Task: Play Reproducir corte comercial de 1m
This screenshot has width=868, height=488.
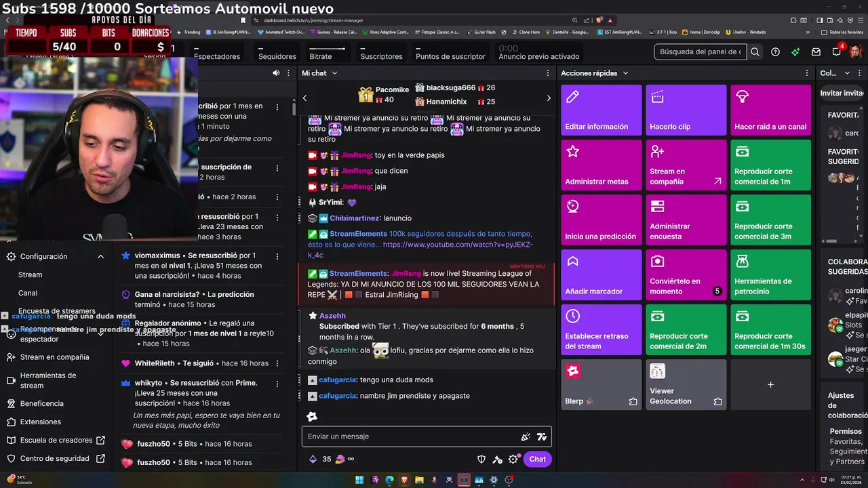Action: pos(770,165)
